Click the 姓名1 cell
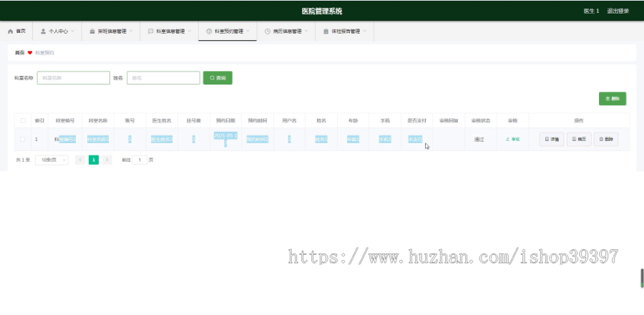This screenshot has width=644, height=315. coord(321,139)
